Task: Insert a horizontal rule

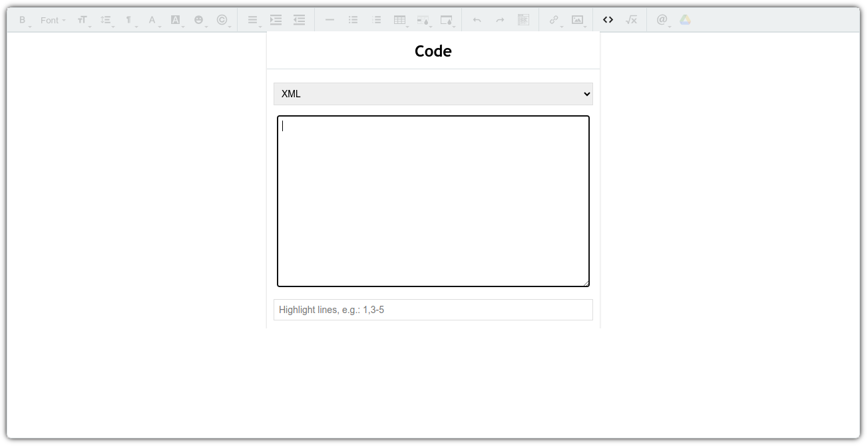Action: (x=329, y=20)
